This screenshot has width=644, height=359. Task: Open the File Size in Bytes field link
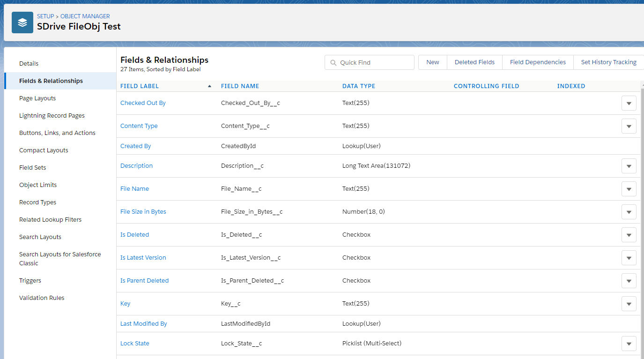coord(143,212)
